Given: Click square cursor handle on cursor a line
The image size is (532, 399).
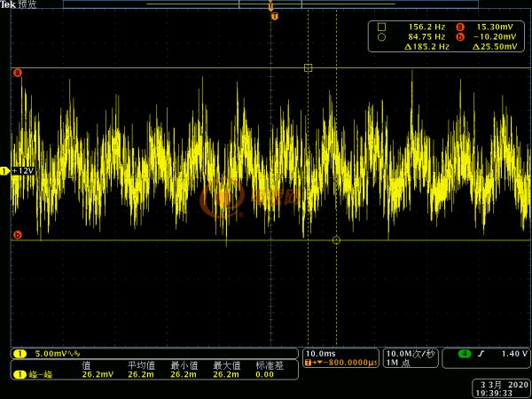Looking at the screenshot, I should [x=308, y=68].
